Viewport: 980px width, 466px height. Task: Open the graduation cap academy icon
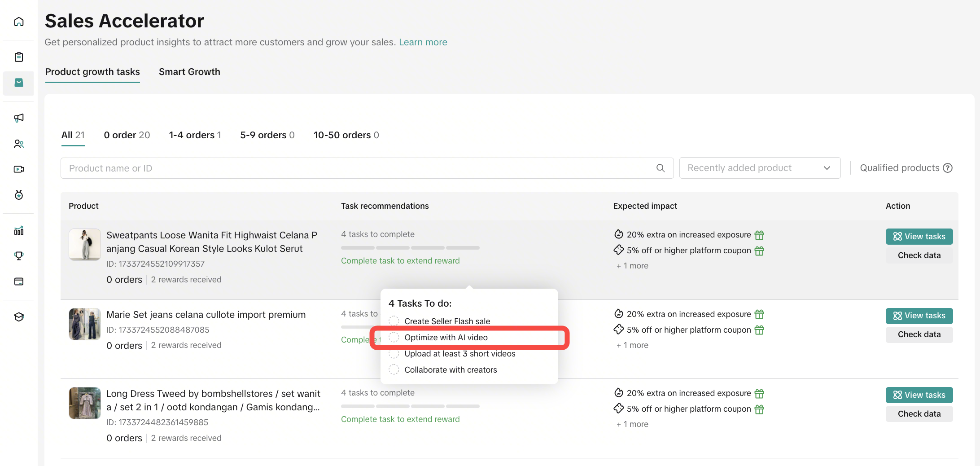[x=19, y=317]
